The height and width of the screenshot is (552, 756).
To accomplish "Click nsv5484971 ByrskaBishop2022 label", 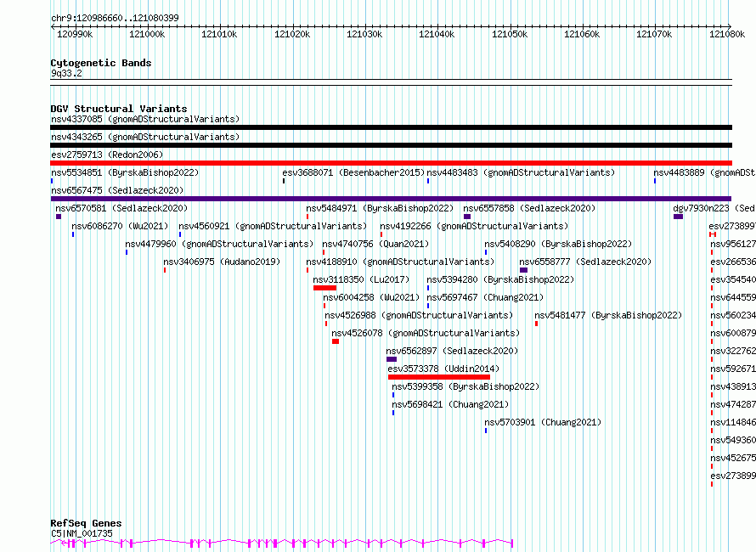I will click(x=380, y=208).
